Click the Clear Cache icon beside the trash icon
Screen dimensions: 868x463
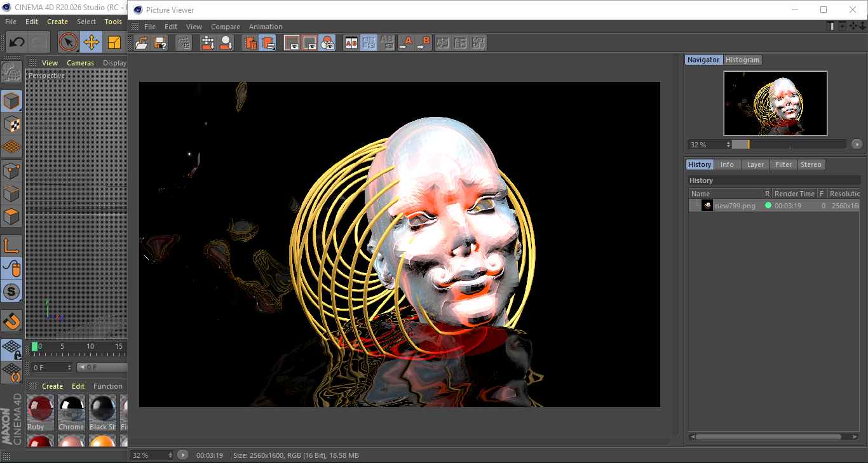268,43
